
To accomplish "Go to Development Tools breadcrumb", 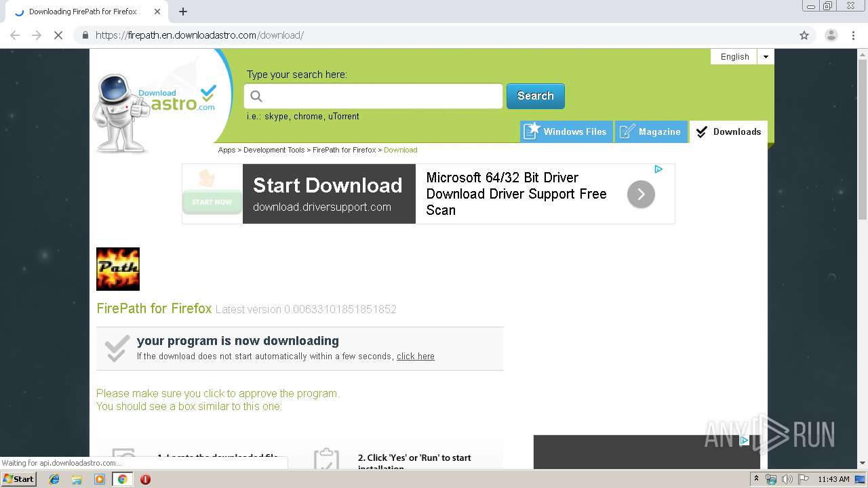I will pyautogui.click(x=274, y=150).
